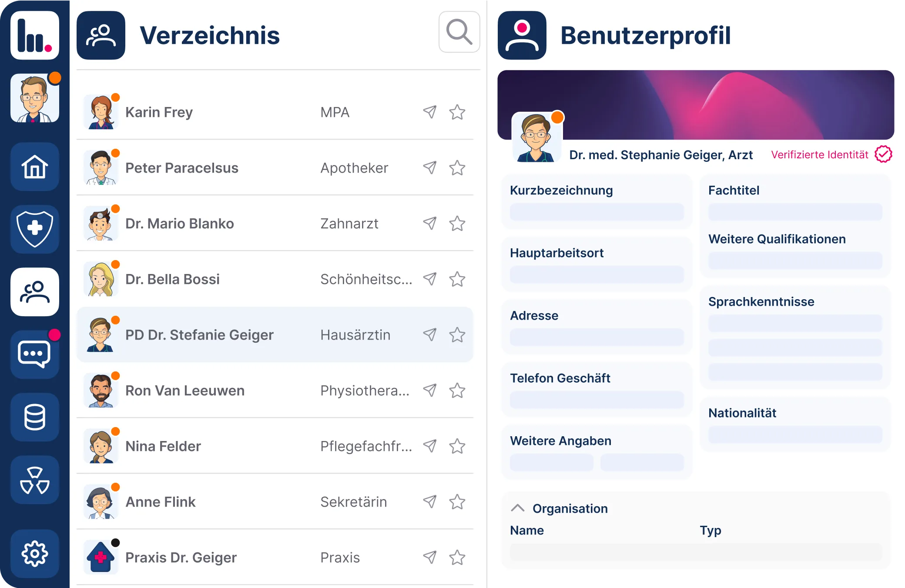Open the directory search magnifier
Image resolution: width=905 pixels, height=588 pixels.
coord(459,32)
